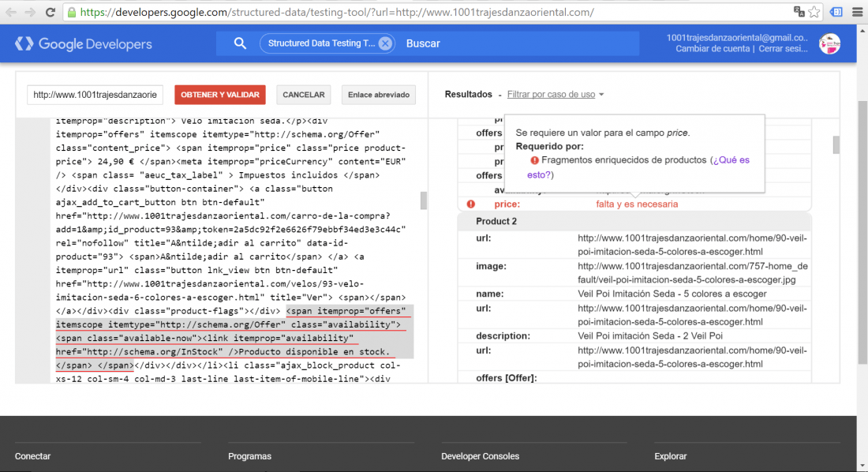Viewport: 868px width, 472px height.
Task: Click the red error icon beside price
Action: coord(470,204)
